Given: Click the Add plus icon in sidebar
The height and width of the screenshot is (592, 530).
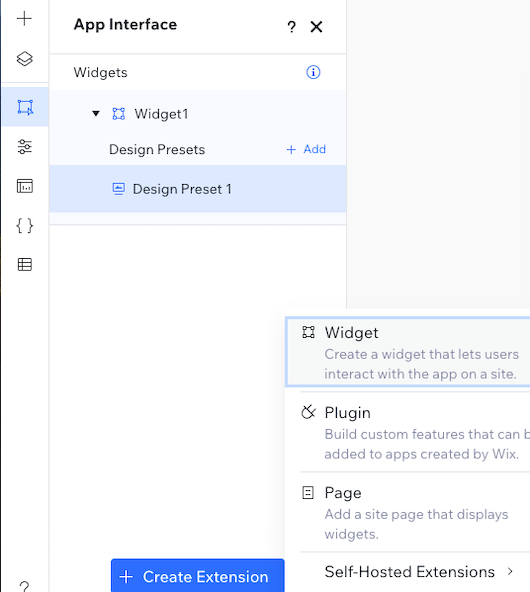Looking at the screenshot, I should point(25,18).
